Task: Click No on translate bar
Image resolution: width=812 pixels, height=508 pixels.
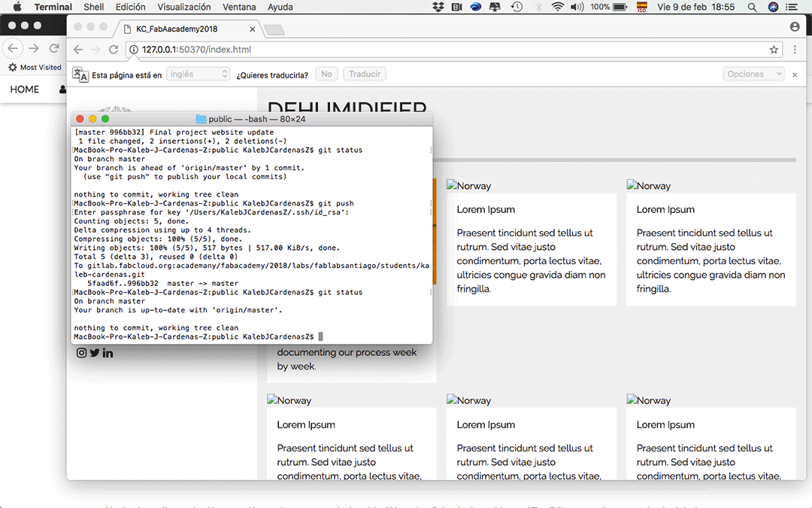Action: (x=326, y=74)
